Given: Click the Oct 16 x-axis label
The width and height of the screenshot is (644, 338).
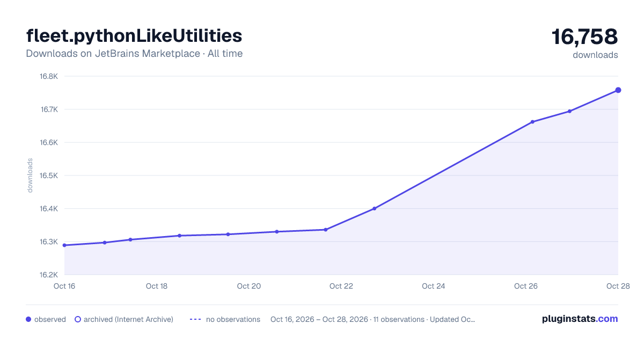Looking at the screenshot, I should coord(64,286).
